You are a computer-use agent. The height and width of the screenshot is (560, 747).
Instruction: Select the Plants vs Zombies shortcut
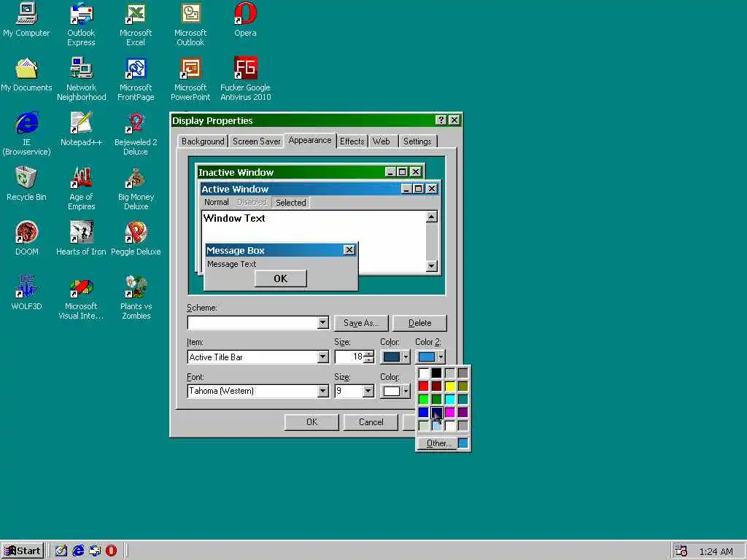pos(135,297)
